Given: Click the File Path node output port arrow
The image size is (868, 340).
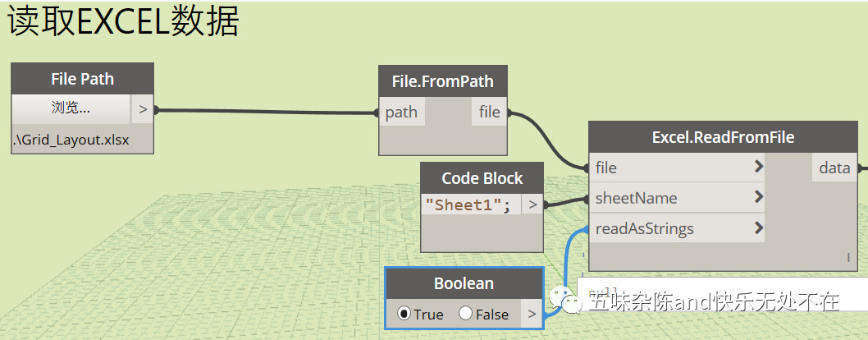Looking at the screenshot, I should pyautogui.click(x=142, y=108).
